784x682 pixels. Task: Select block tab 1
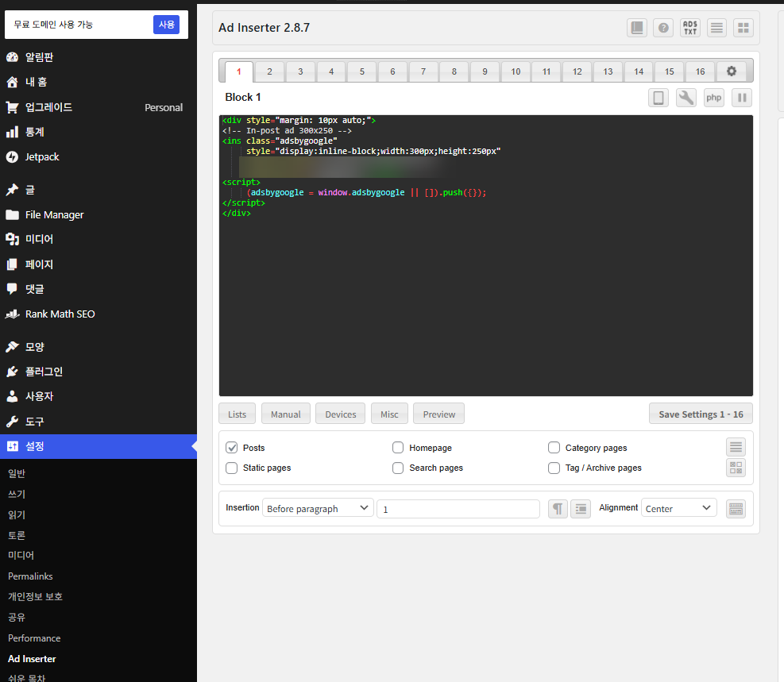tap(239, 71)
